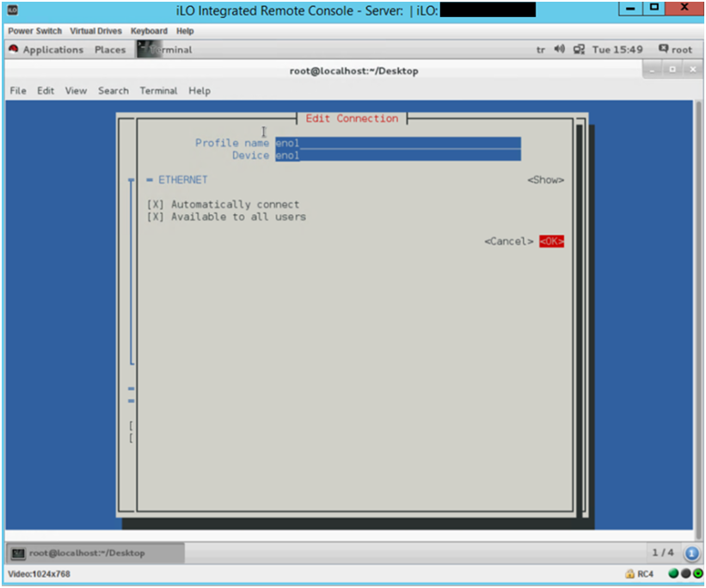Click the ETHERNET section heading
Viewport: 706px width, 588px height.
[183, 180]
